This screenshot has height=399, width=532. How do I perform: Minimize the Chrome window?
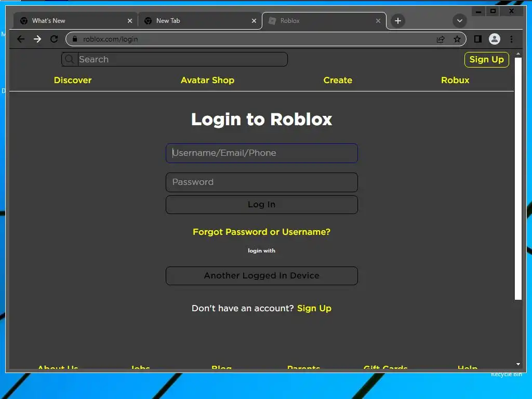478,11
